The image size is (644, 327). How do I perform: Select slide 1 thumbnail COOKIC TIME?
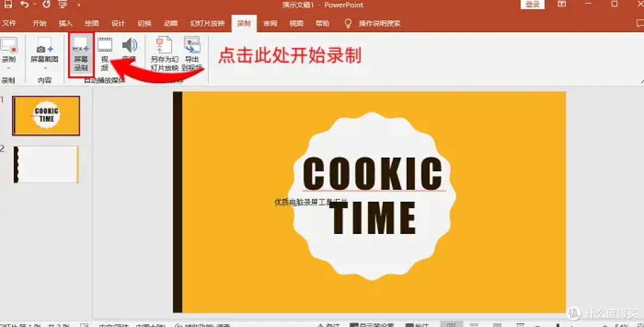46,116
